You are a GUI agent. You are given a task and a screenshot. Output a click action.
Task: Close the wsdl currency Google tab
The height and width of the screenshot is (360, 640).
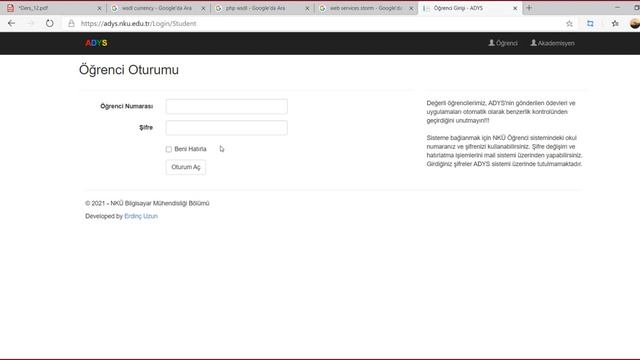203,8
